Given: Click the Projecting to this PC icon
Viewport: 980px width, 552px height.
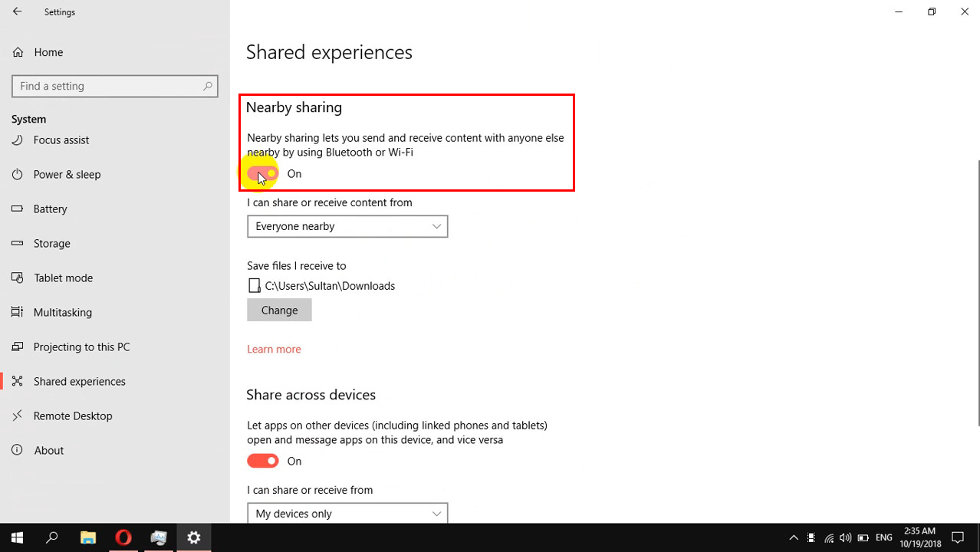Looking at the screenshot, I should point(17,347).
